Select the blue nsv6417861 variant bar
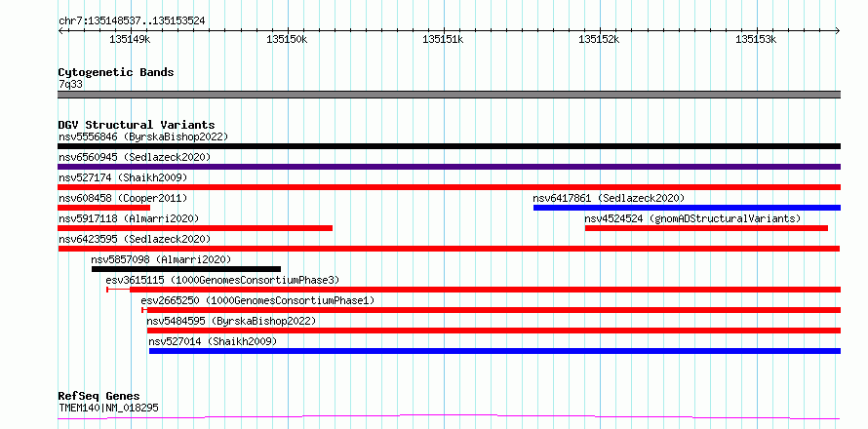Image resolution: width=868 pixels, height=429 pixels. click(x=687, y=208)
